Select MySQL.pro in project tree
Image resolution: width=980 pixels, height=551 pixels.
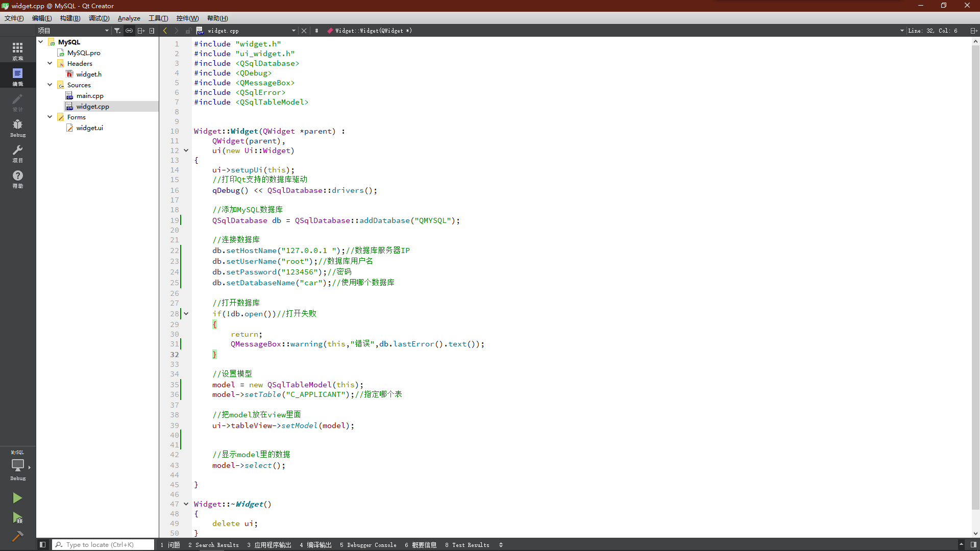click(84, 53)
